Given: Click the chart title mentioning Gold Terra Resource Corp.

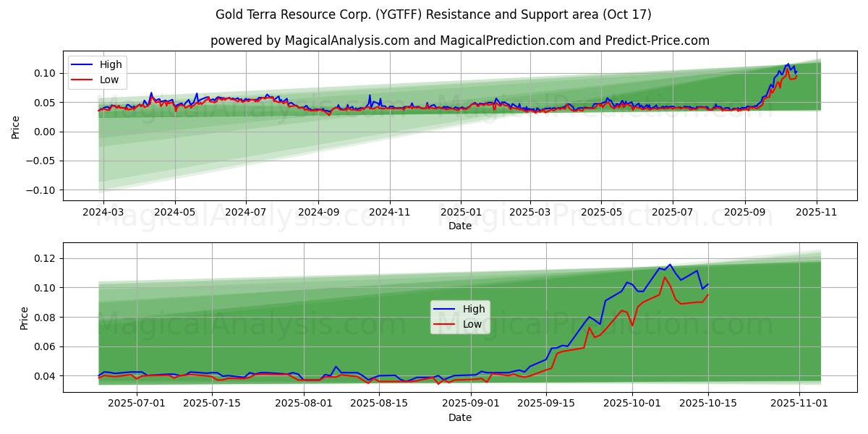Looking at the screenshot, I should [x=433, y=14].
